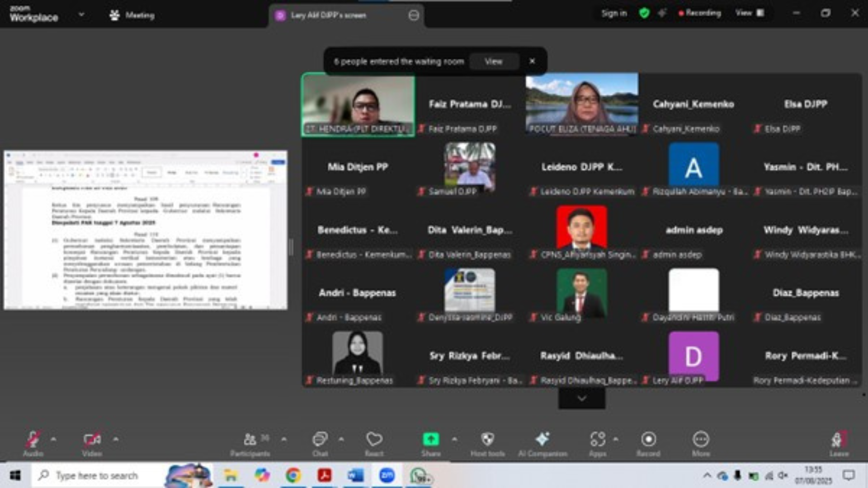Open the React heart menu
The height and width of the screenshot is (488, 868).
click(374, 443)
